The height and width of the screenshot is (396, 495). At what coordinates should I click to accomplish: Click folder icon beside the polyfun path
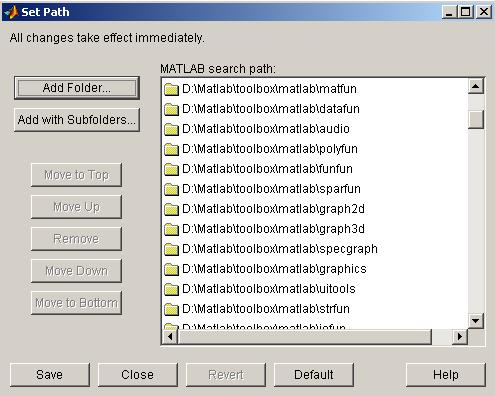coord(171,149)
